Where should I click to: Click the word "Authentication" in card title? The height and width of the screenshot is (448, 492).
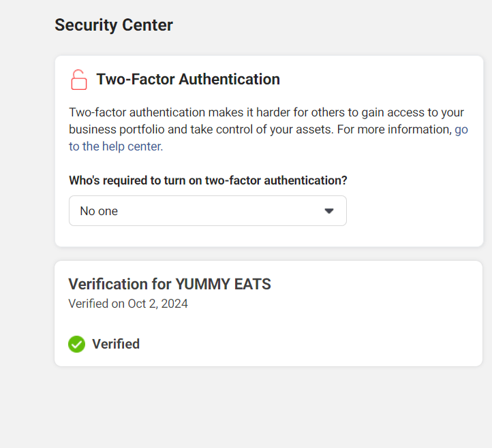click(x=229, y=79)
